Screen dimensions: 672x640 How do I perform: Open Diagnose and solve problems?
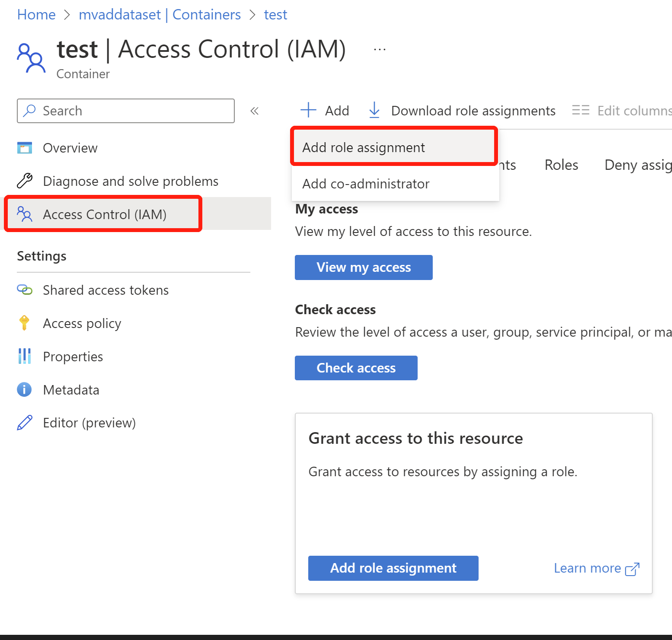click(x=131, y=181)
